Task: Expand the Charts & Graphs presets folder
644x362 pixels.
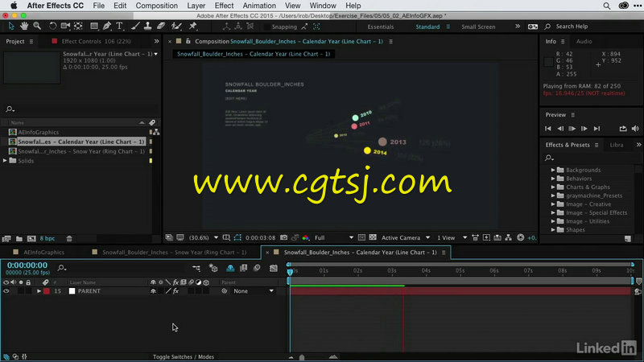Action: (x=553, y=187)
